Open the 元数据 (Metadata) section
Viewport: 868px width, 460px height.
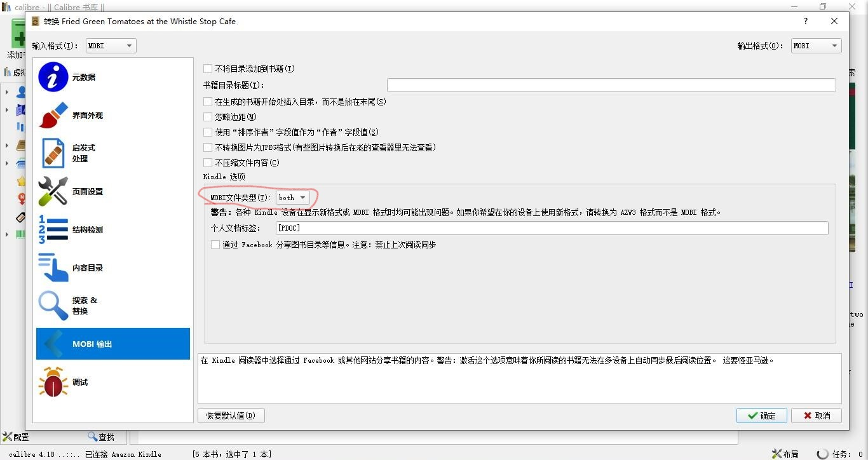click(x=113, y=77)
